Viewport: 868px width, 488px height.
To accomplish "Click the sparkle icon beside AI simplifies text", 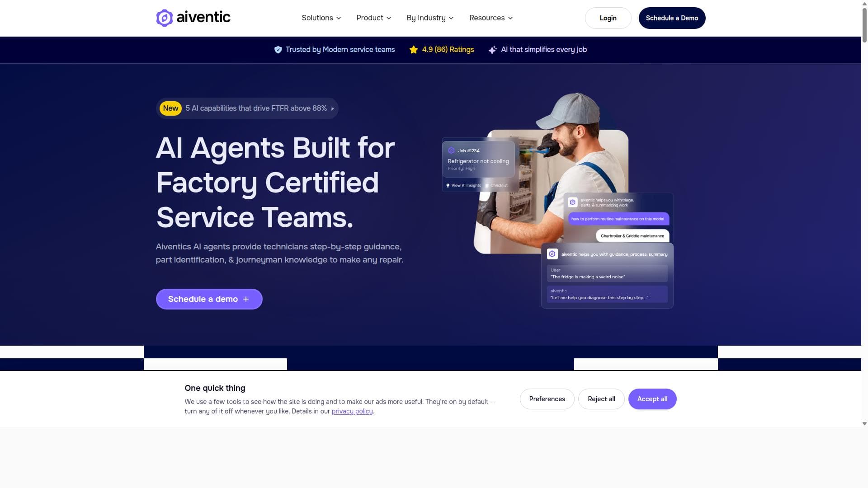I will click(x=493, y=50).
